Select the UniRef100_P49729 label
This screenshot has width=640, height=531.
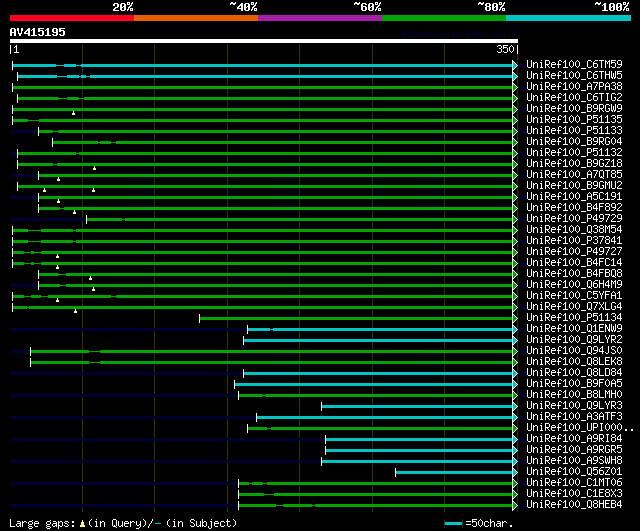(x=574, y=219)
